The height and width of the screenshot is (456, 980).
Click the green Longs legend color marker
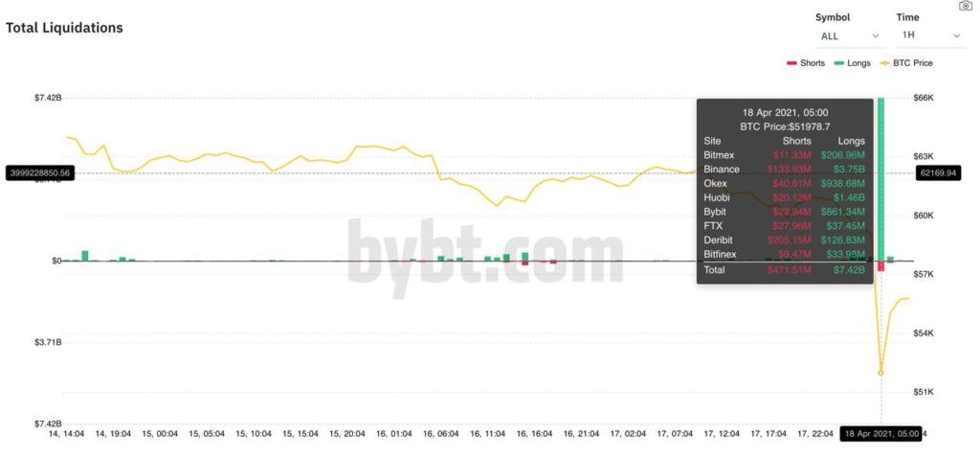(839, 63)
